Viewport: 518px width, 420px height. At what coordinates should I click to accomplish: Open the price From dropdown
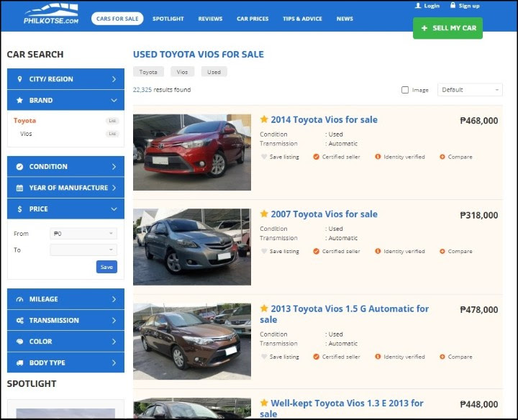(x=83, y=234)
